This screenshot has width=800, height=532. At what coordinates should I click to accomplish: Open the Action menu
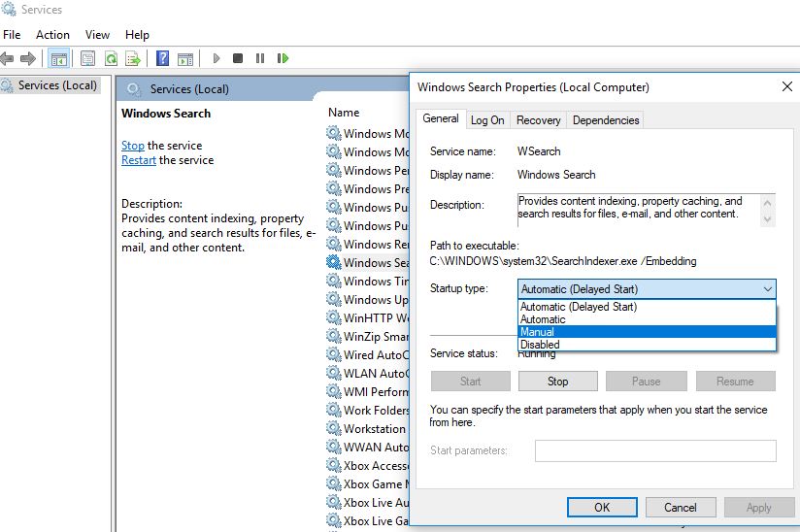point(52,34)
